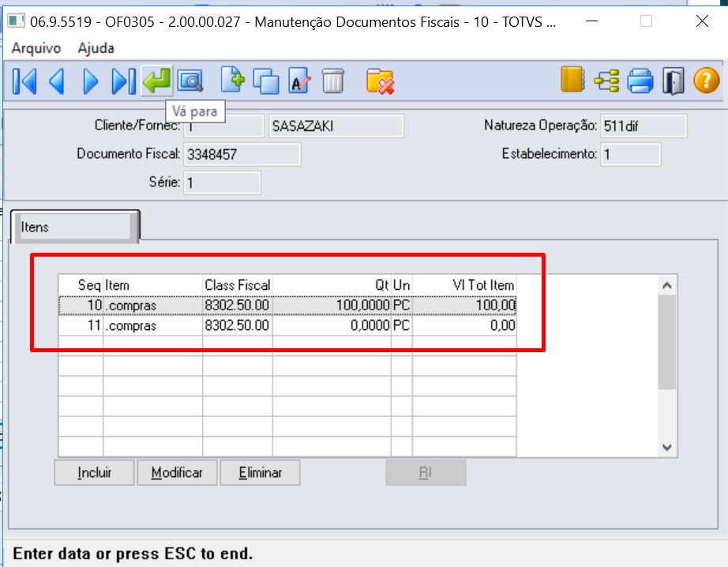The width and height of the screenshot is (728, 567).
Task: Exit using the door icon
Action: pyautogui.click(x=674, y=81)
